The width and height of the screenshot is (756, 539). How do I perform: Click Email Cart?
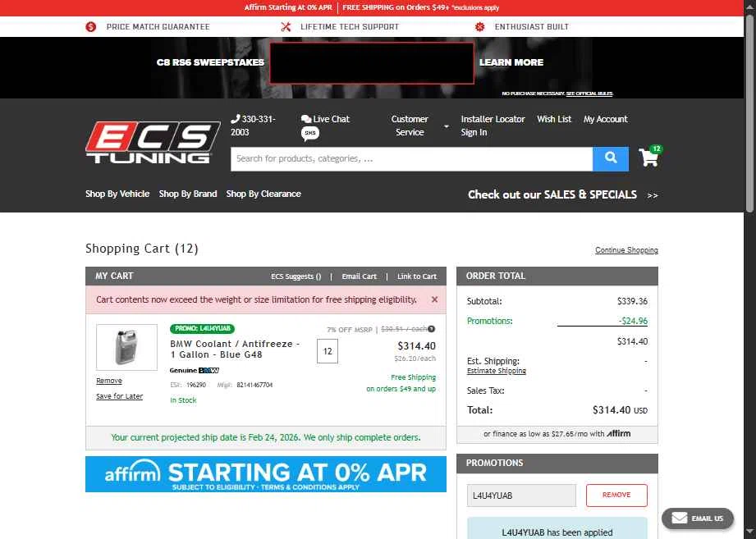[360, 276]
